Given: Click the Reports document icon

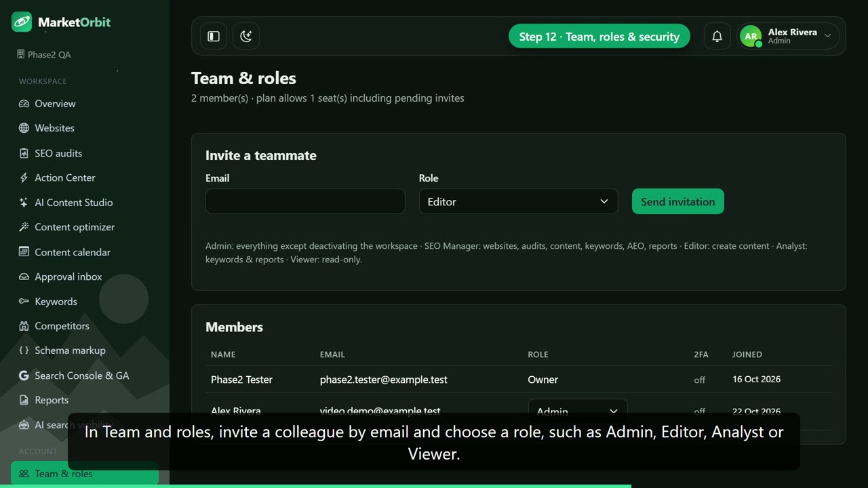Looking at the screenshot, I should click(24, 400).
